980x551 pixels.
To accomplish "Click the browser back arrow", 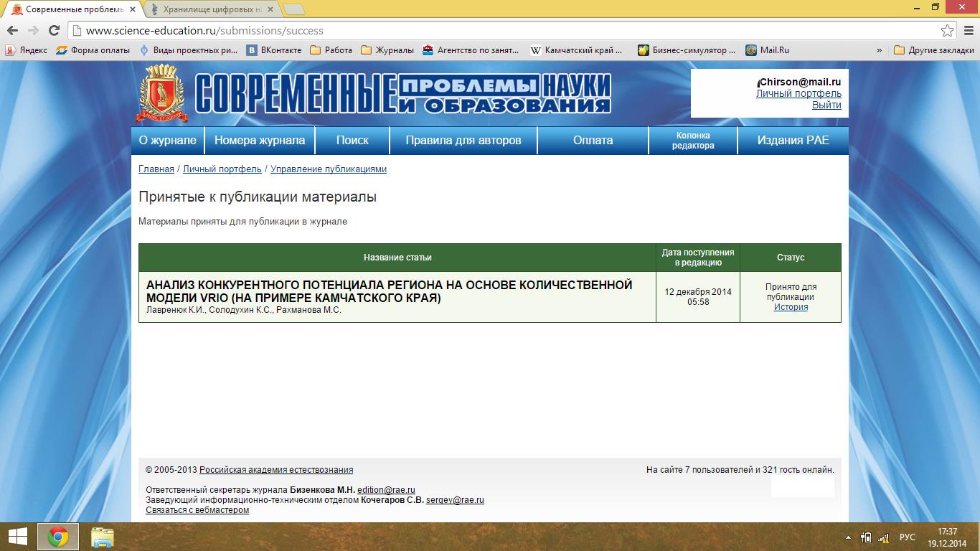I will point(12,31).
